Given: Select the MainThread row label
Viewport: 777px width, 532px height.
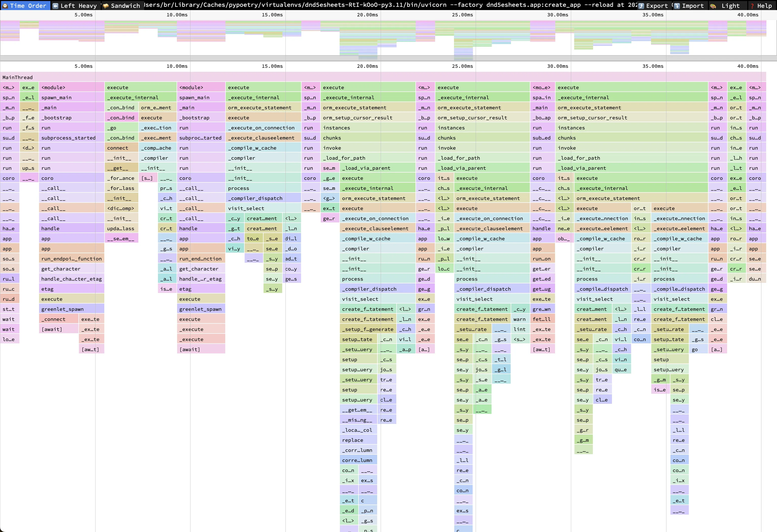Looking at the screenshot, I should (x=18, y=77).
